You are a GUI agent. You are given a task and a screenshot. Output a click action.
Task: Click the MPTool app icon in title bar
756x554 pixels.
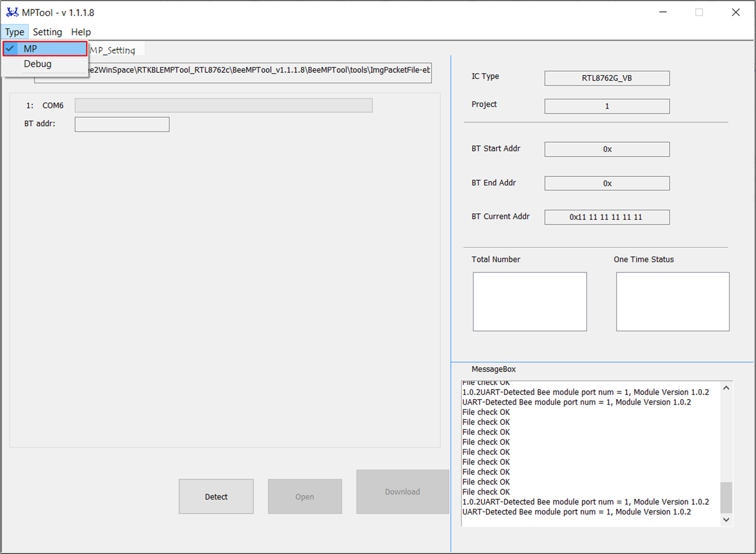tap(12, 12)
